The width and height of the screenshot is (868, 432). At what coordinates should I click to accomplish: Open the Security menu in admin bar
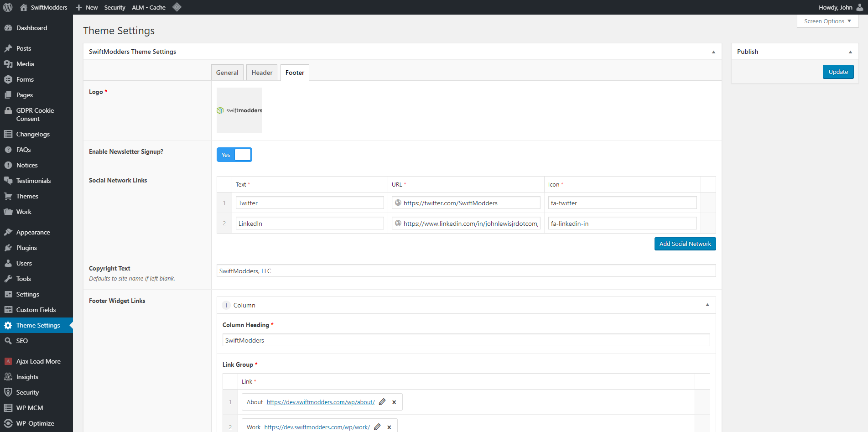pyautogui.click(x=114, y=7)
